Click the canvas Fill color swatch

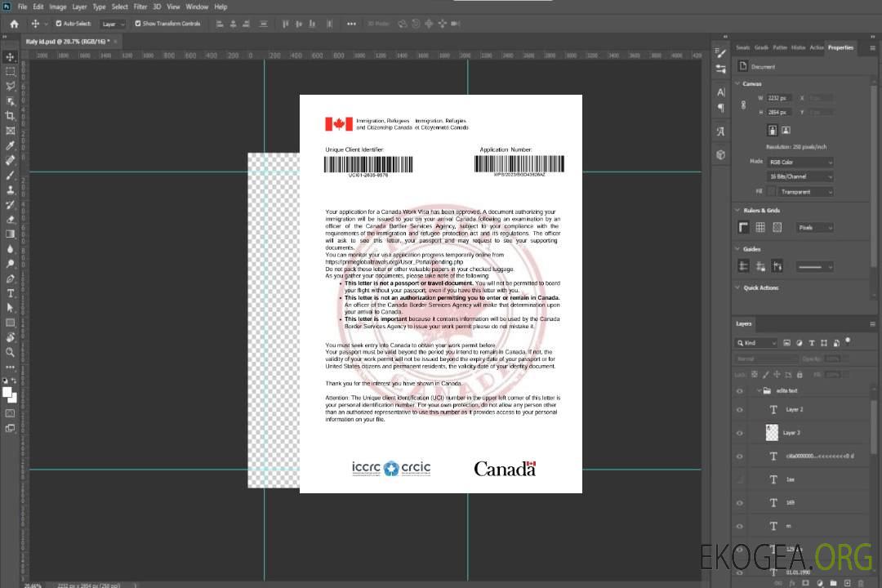(772, 192)
